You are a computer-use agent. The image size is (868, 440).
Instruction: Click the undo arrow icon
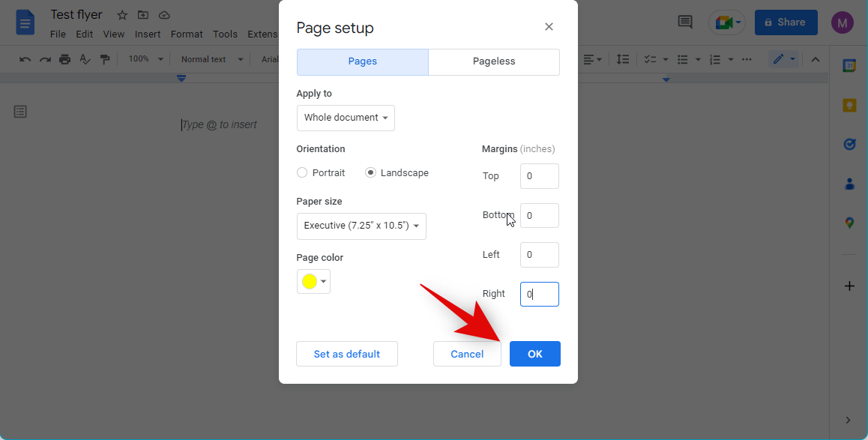(x=25, y=59)
